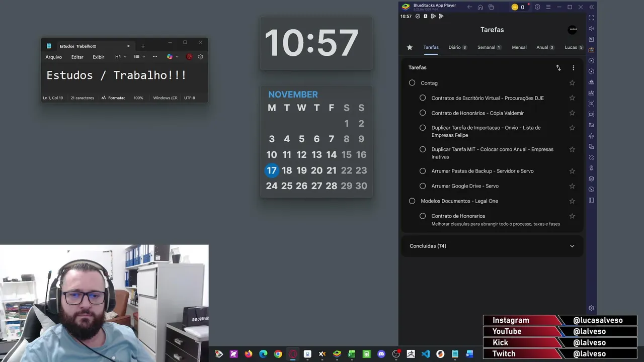Open the list style dropdown in Notepad
This screenshot has height=362, width=644.
(x=139, y=57)
